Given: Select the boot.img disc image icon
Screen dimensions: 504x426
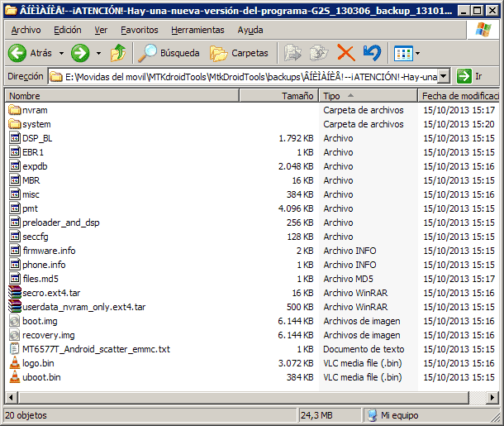Looking at the screenshot, I should 15,321.
